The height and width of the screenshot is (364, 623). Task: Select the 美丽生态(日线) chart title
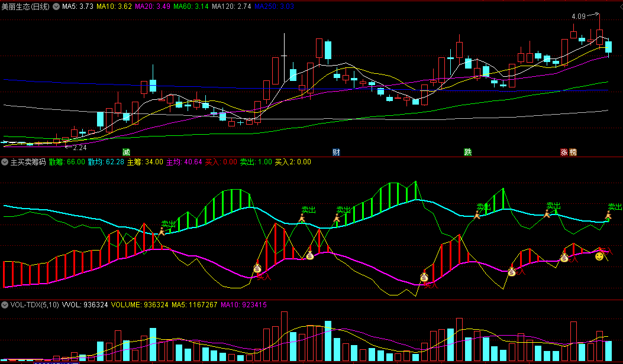click(25, 6)
